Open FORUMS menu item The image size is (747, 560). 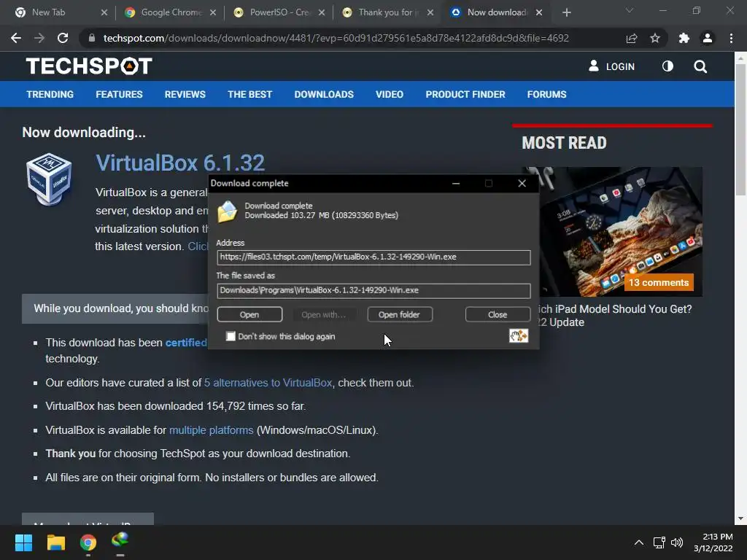pos(546,94)
